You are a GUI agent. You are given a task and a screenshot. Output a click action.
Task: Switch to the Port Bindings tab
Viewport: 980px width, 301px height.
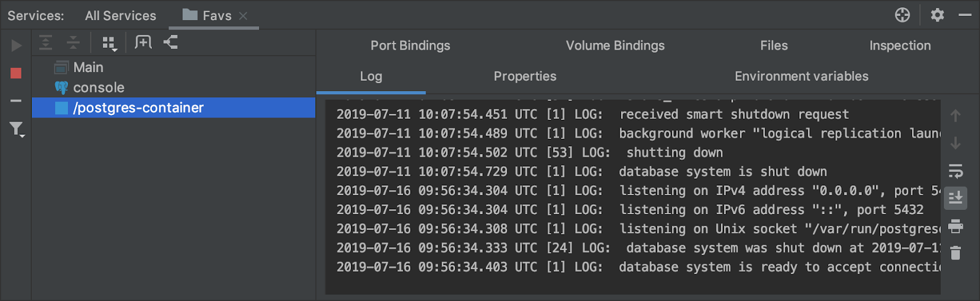pos(410,45)
